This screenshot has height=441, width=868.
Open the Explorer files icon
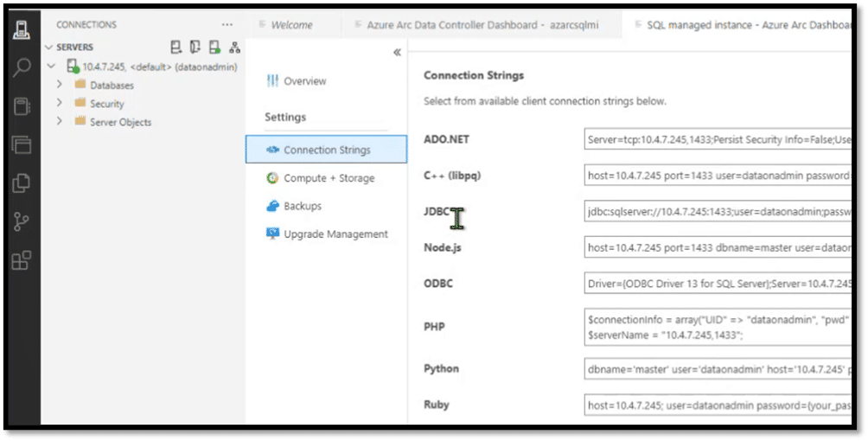tap(22, 182)
